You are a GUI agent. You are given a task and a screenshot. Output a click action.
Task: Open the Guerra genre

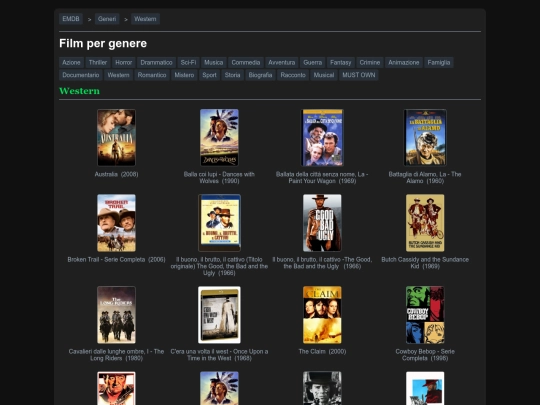tap(313, 62)
